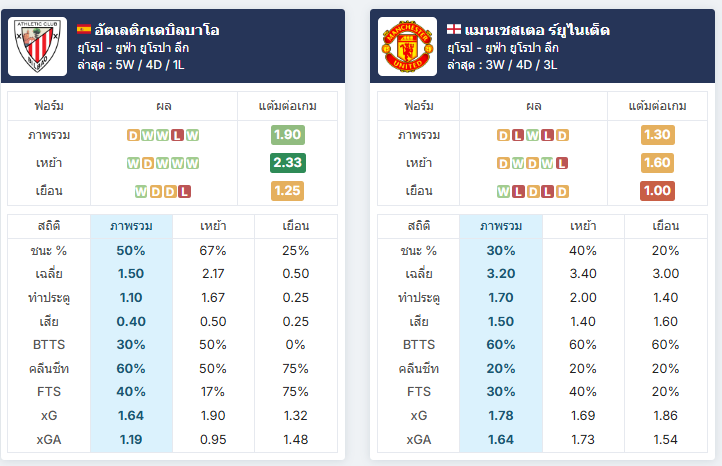This screenshot has height=466, width=722.
Task: Click the green 2.33 points-per-game badge
Action: pos(288,163)
